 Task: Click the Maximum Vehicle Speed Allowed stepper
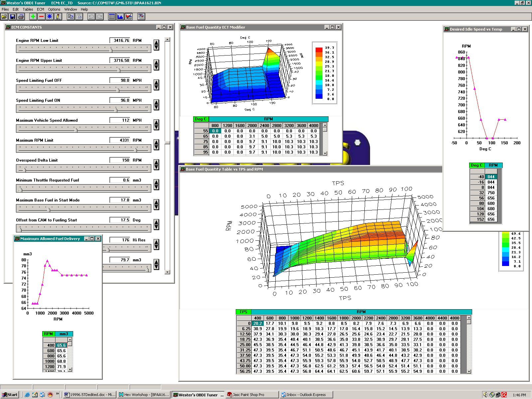pos(156,125)
